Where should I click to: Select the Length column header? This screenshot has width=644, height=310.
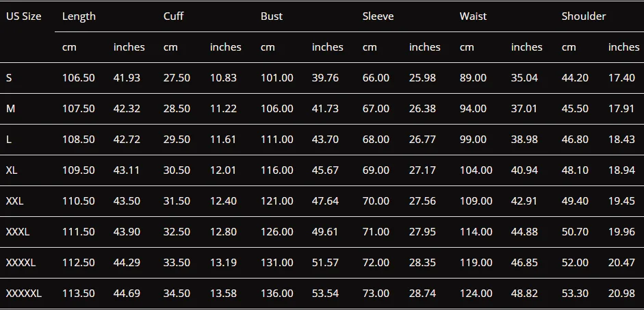click(79, 16)
